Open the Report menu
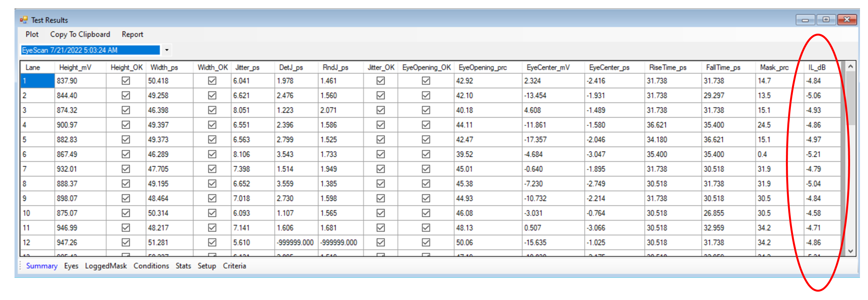 [x=132, y=34]
